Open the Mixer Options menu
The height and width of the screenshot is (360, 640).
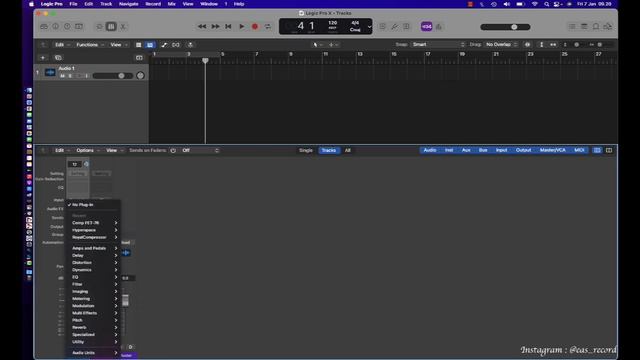(x=87, y=150)
